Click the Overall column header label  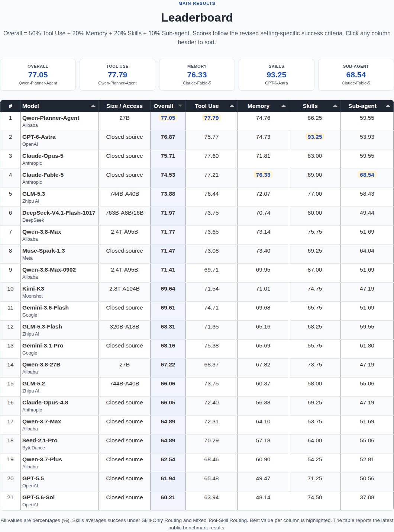(163, 106)
